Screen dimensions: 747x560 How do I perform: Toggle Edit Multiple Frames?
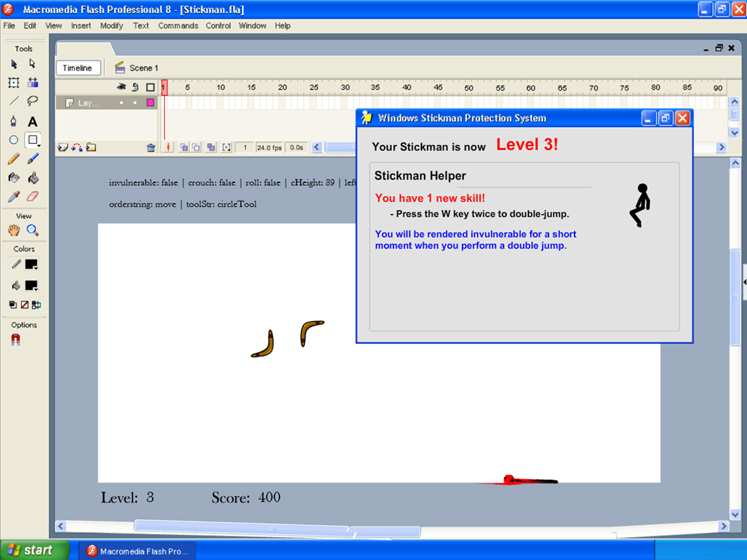point(211,147)
